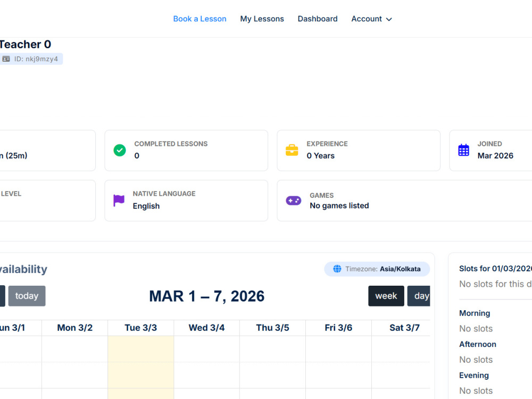Click the Teacher 0 heading
This screenshot has width=532, height=399.
[x=26, y=45]
